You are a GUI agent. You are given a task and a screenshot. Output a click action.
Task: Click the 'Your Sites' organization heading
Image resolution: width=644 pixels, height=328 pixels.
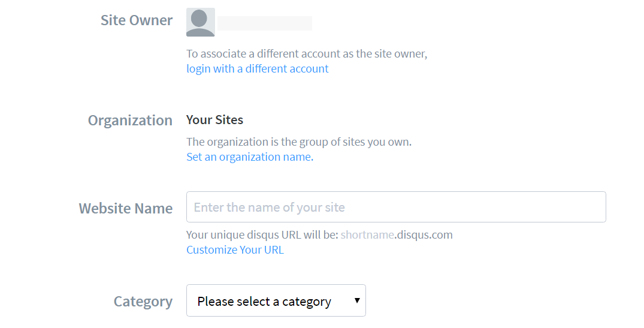214,120
